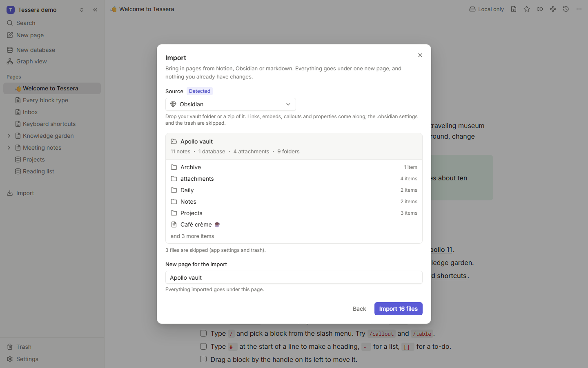Click Import 16 files button

pyautogui.click(x=399, y=309)
